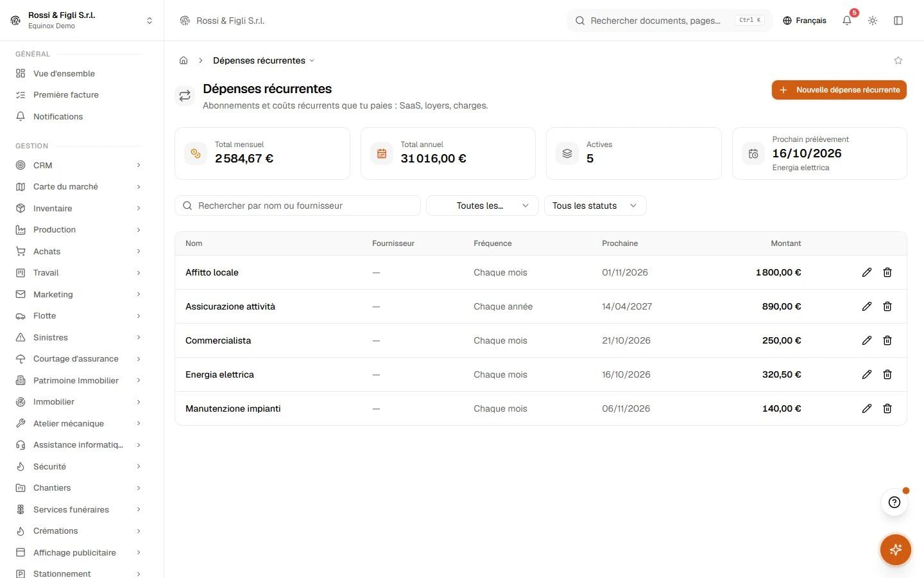
Task: Open the help question mark button
Action: [x=894, y=502]
